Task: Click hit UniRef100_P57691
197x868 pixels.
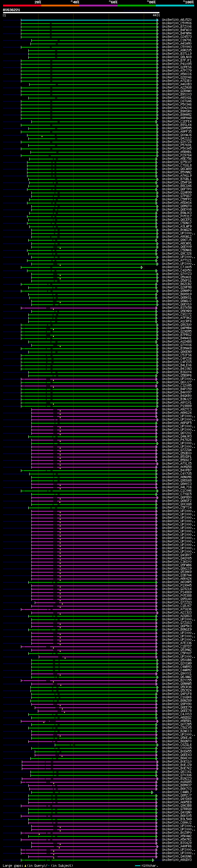Action: (x=177, y=145)
